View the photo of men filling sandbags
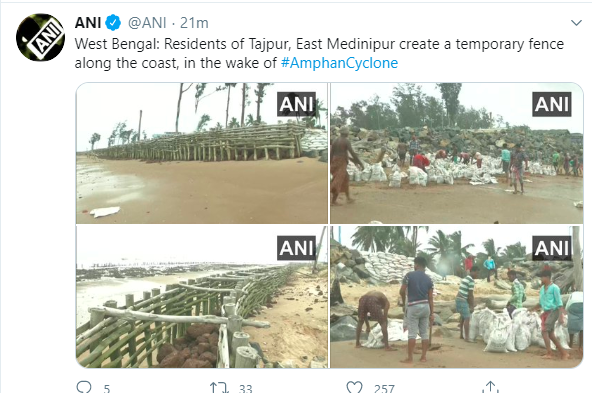Image resolution: width=592 pixels, height=393 pixels. coord(457,297)
